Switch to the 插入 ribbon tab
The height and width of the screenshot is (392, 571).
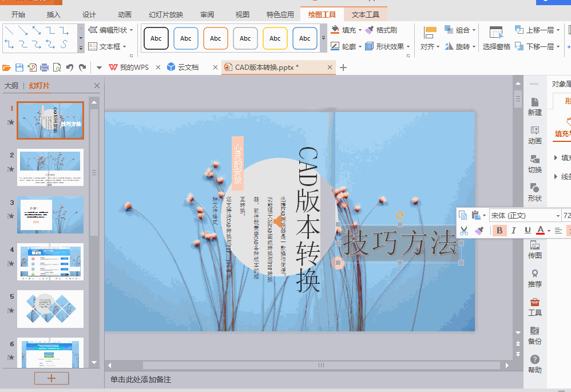coord(53,14)
